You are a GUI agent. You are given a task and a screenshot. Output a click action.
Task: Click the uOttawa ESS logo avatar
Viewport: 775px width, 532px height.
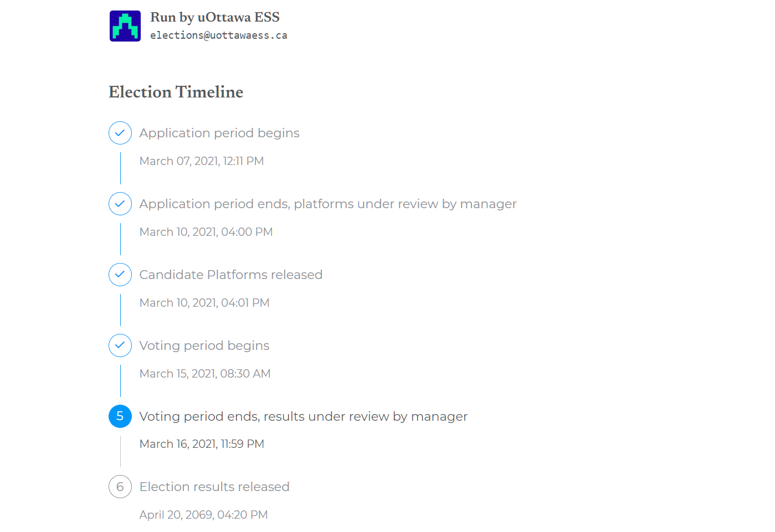pyautogui.click(x=125, y=26)
